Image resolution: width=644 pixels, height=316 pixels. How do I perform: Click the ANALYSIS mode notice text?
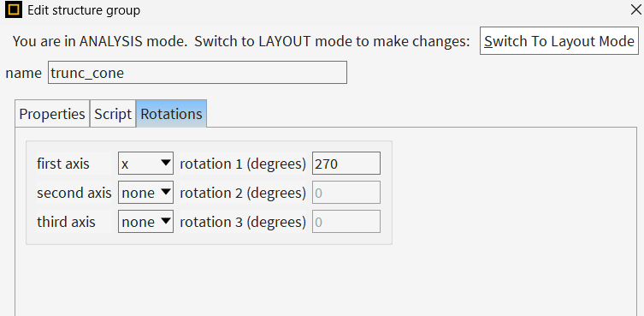(x=241, y=41)
